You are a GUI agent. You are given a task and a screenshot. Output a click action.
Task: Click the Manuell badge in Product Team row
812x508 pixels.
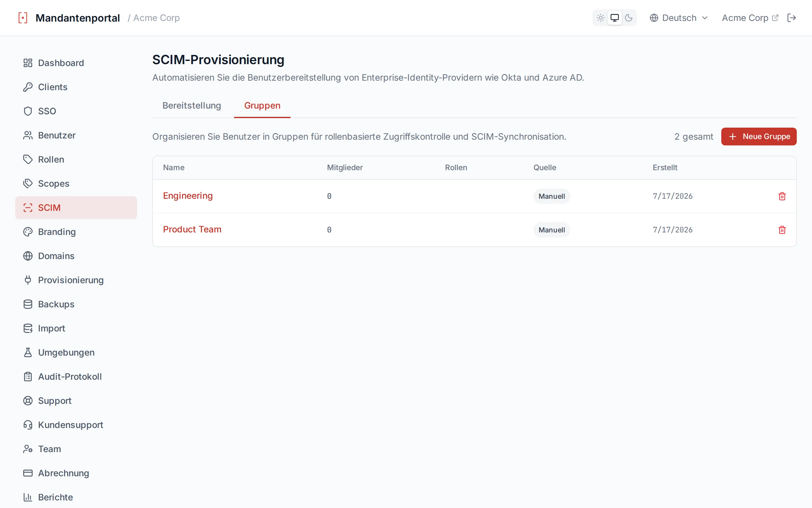click(x=552, y=230)
